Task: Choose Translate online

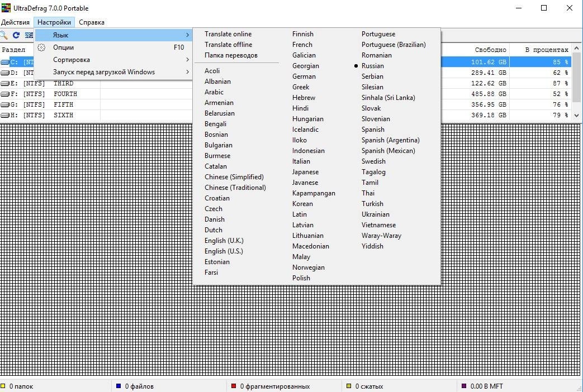Action: 228,34
